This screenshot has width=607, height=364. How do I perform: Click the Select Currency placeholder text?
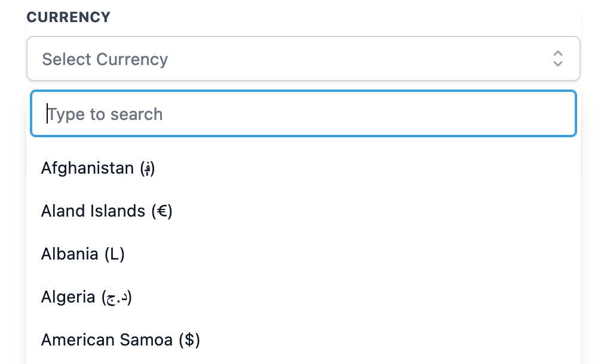105,59
